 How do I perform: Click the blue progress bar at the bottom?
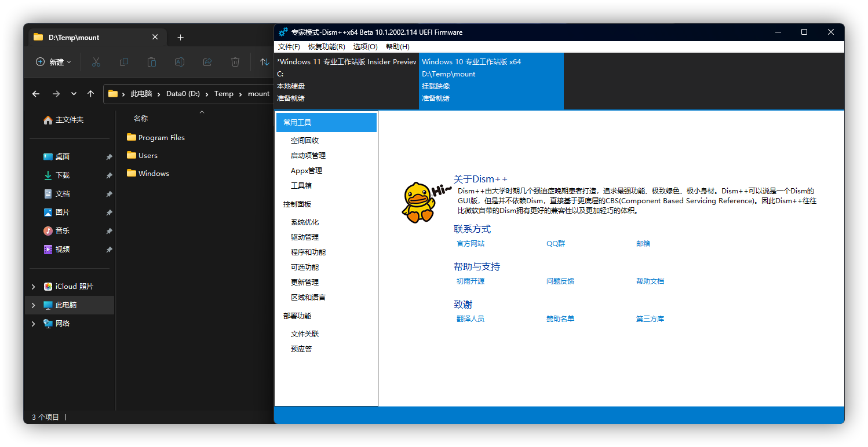(559, 415)
